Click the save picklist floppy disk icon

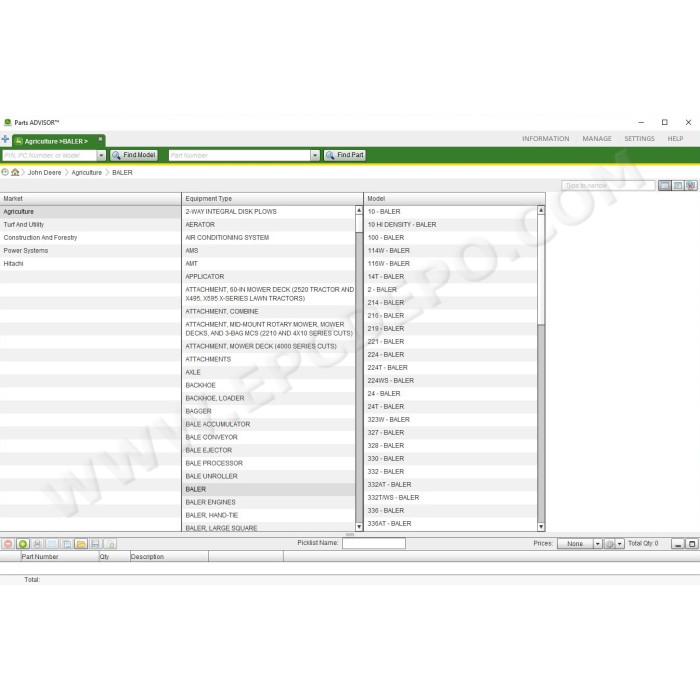pos(95,543)
